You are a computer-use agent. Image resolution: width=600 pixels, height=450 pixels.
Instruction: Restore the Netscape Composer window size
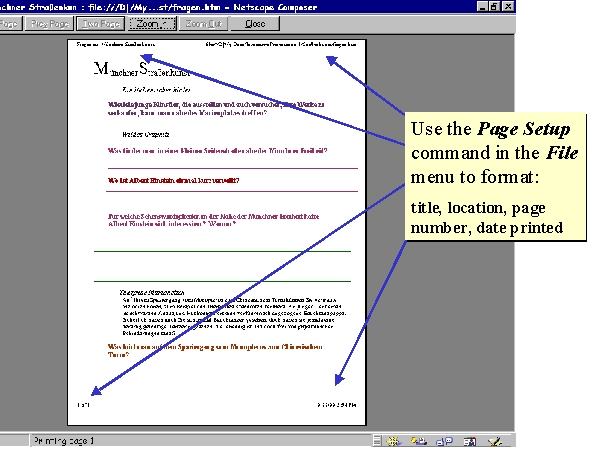click(496, 7)
